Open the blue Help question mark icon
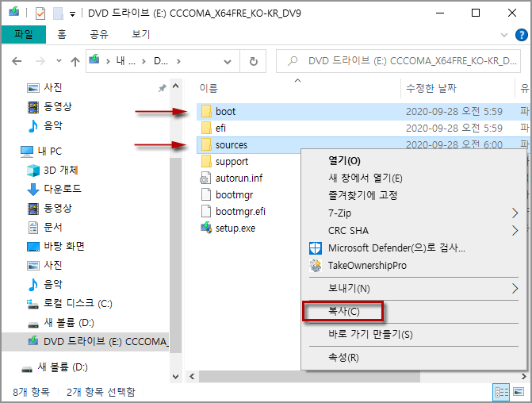Screen dimensions: 532x403 click(521, 35)
